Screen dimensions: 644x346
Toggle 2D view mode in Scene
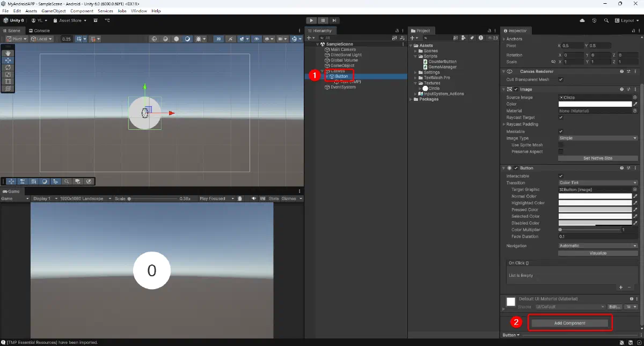(x=218, y=39)
